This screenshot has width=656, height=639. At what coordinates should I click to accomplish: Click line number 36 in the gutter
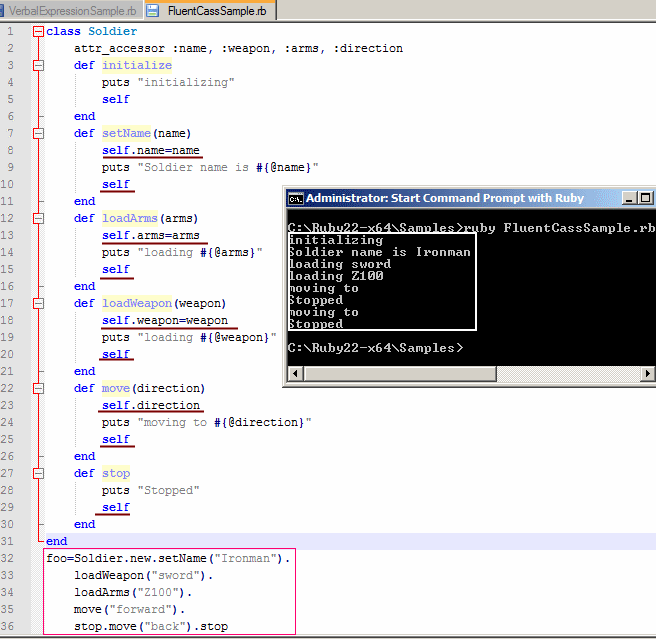pos(7,626)
